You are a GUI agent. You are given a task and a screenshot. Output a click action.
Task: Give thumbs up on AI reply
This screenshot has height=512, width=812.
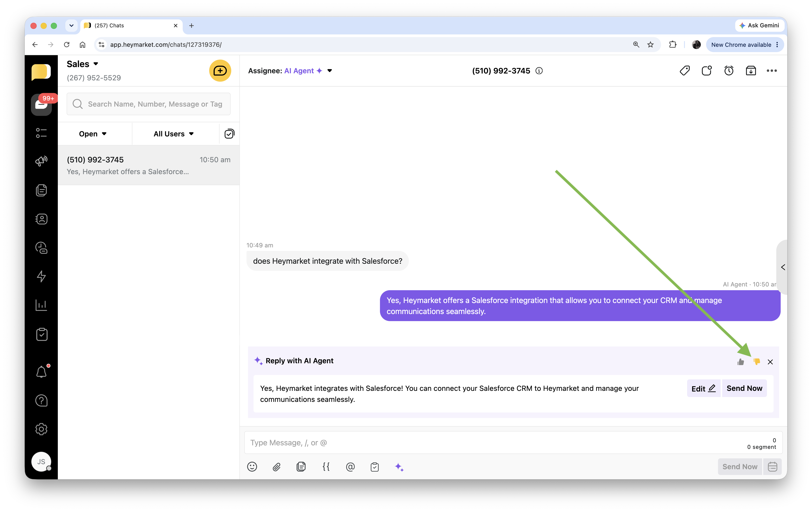(x=741, y=362)
